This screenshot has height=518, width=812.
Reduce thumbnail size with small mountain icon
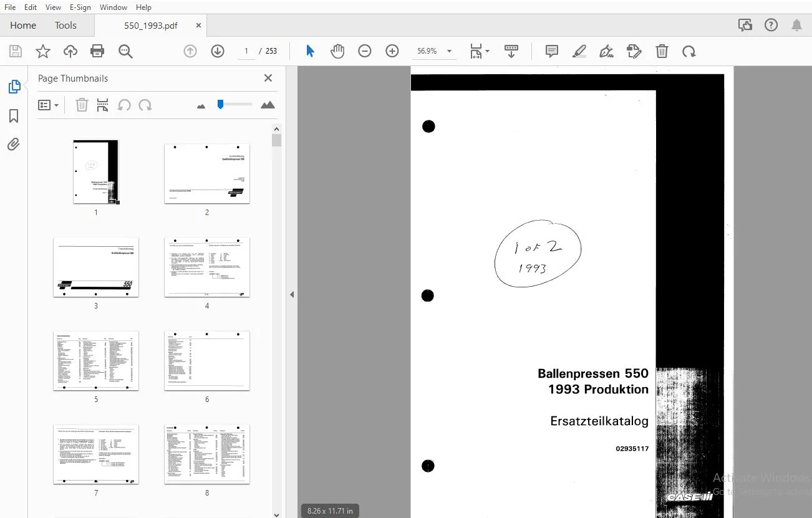[x=201, y=107]
